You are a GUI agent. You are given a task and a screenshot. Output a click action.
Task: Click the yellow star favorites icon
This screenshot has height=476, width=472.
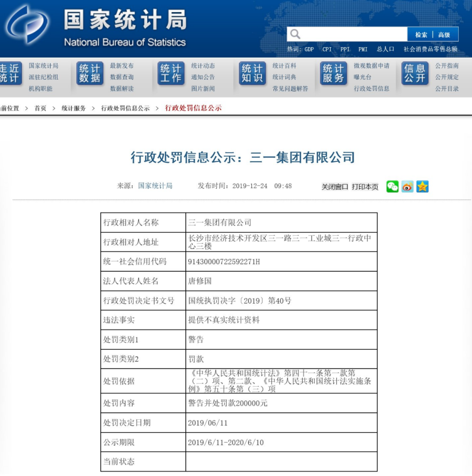tap(422, 187)
